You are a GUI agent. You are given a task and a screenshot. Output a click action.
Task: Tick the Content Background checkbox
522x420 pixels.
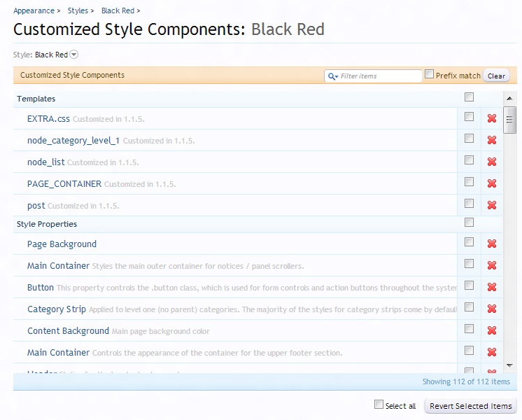coord(469,329)
